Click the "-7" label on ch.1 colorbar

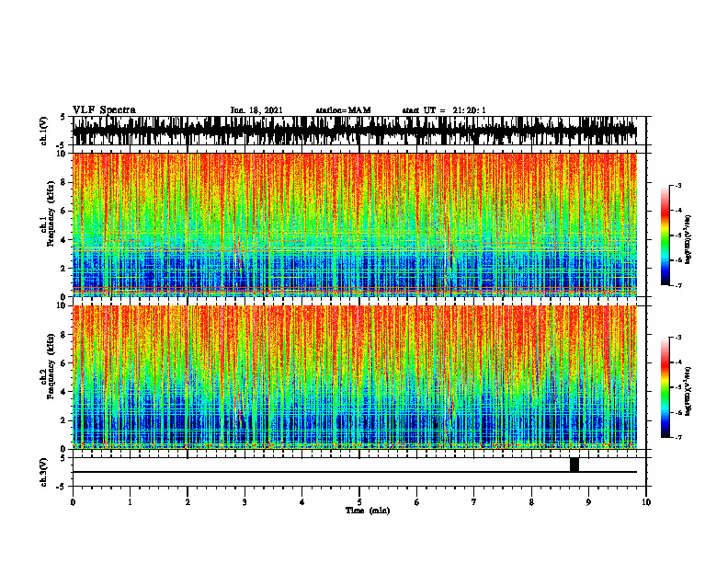click(677, 286)
